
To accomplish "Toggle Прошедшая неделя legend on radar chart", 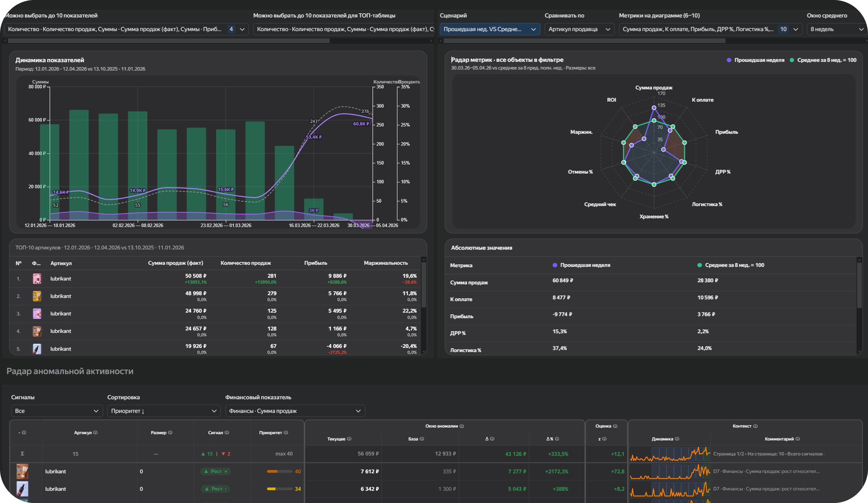I will coord(755,60).
